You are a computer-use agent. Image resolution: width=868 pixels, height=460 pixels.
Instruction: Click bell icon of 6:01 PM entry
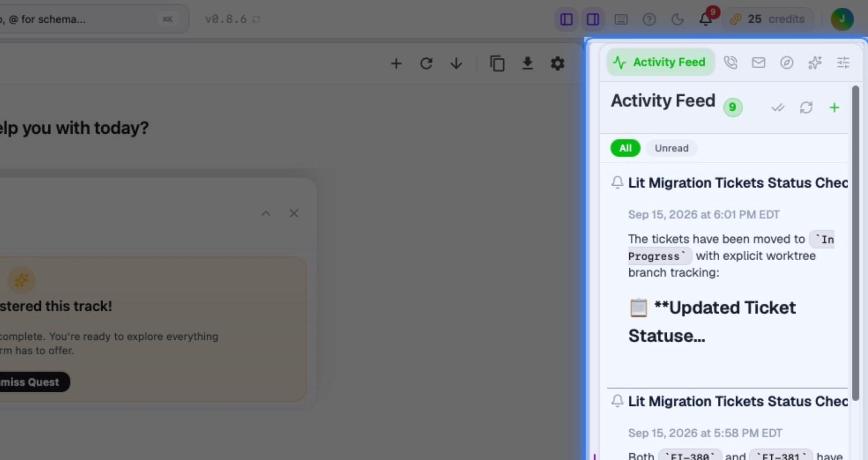tap(617, 182)
